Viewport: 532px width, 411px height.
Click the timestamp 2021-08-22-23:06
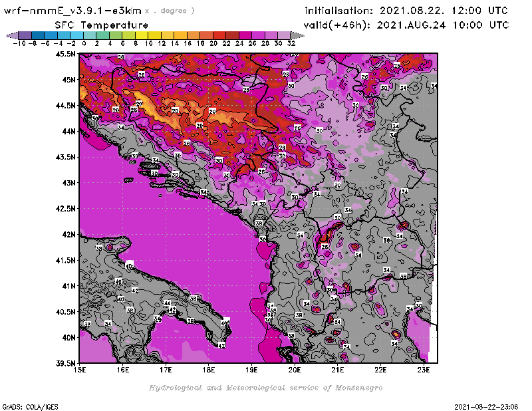coord(486,407)
